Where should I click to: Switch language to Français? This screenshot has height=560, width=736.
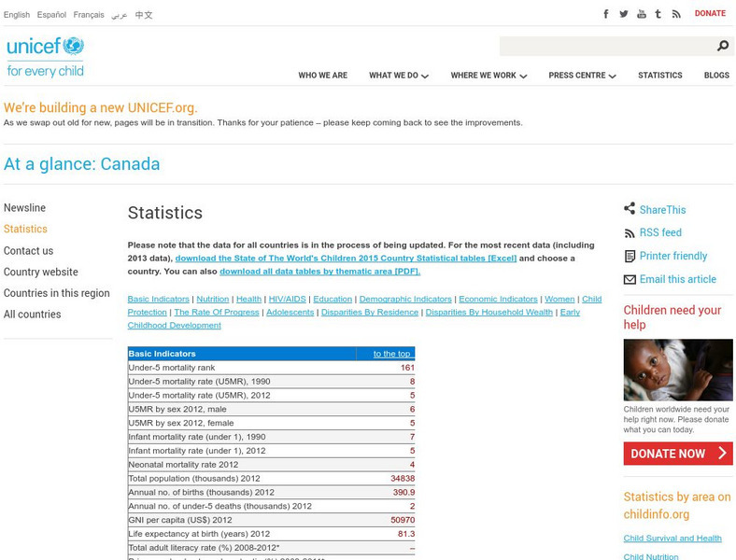[x=89, y=15]
